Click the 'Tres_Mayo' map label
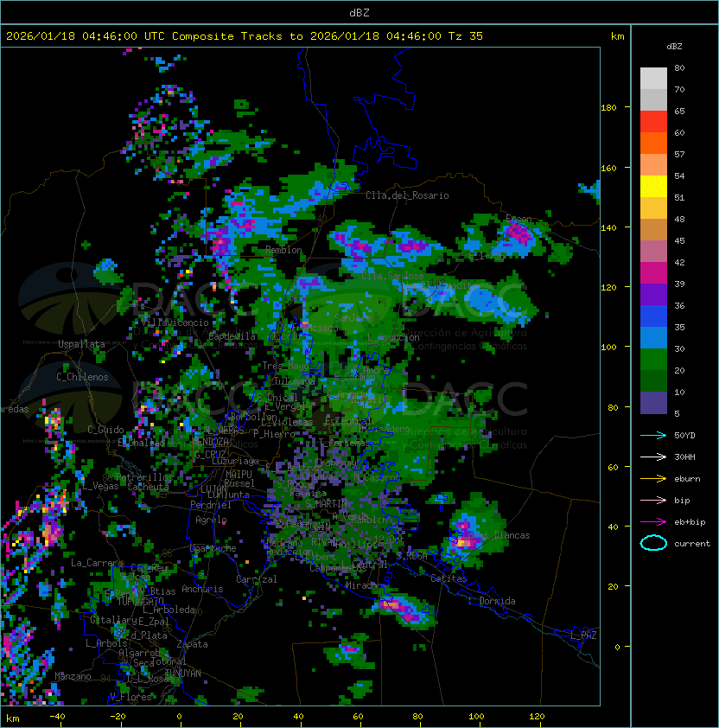719x728 pixels. [285, 366]
